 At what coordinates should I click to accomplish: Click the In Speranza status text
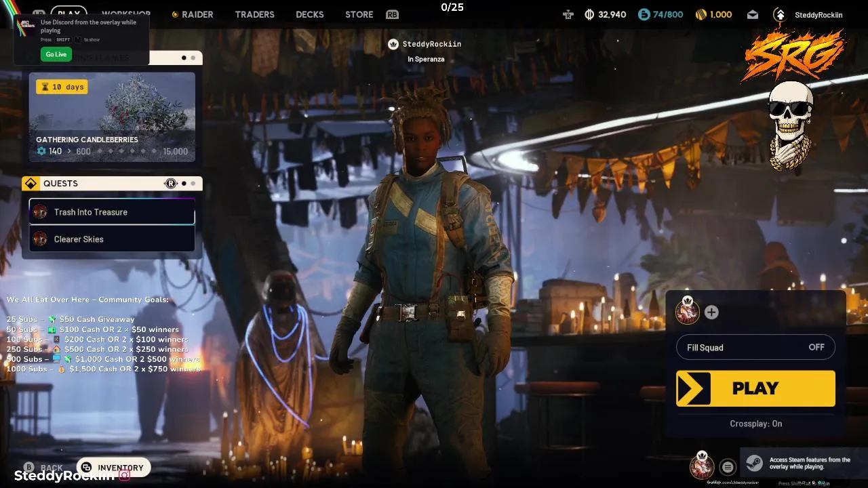pyautogui.click(x=426, y=60)
